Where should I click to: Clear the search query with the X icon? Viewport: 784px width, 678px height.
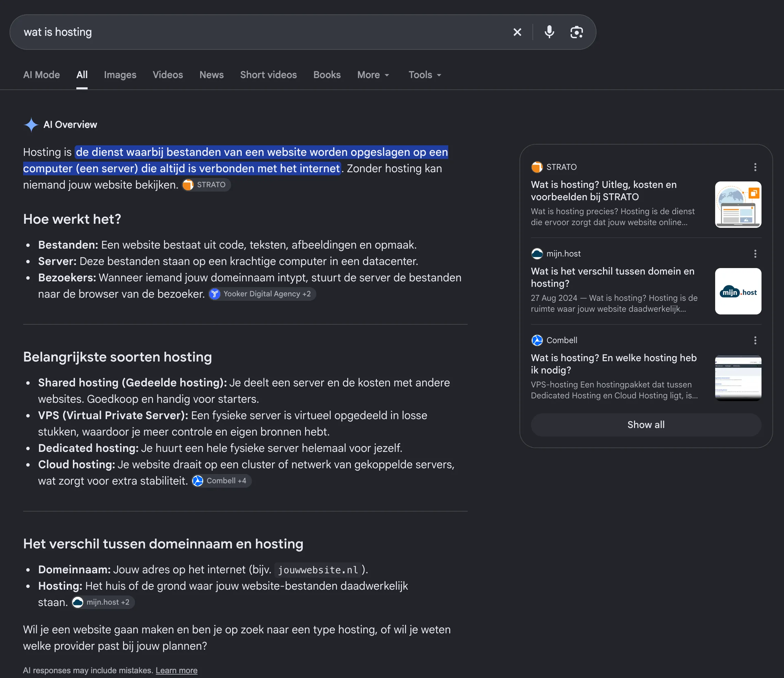(x=517, y=32)
